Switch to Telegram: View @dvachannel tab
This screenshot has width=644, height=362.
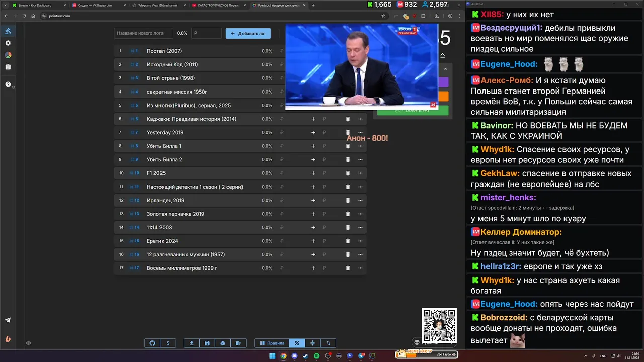159,5
